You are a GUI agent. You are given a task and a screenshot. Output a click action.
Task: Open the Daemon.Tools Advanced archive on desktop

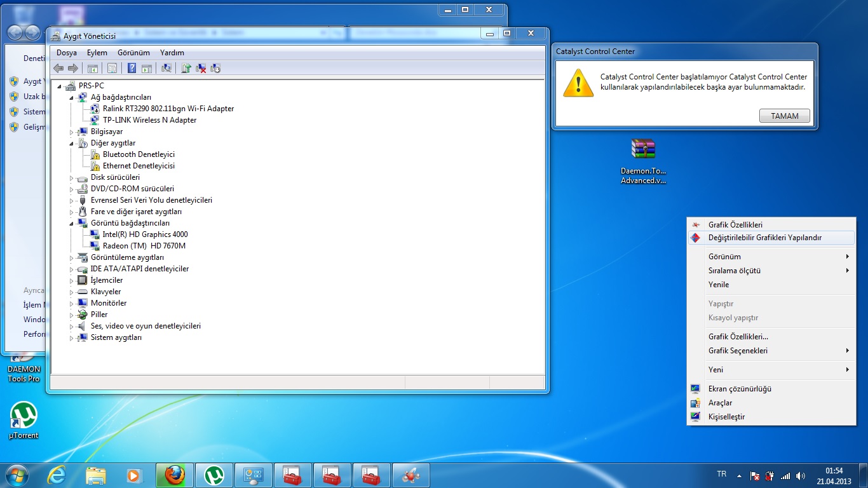(x=643, y=161)
